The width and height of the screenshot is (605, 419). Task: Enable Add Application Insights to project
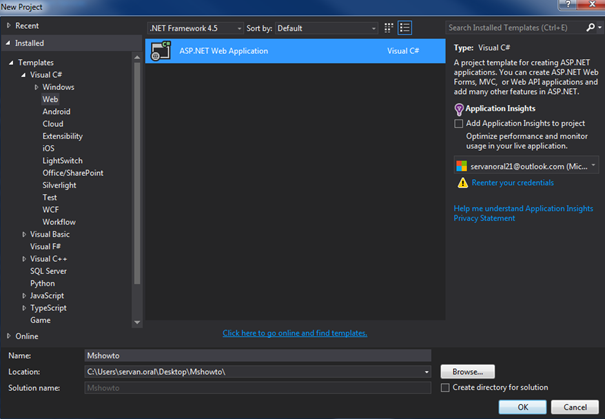(458, 123)
